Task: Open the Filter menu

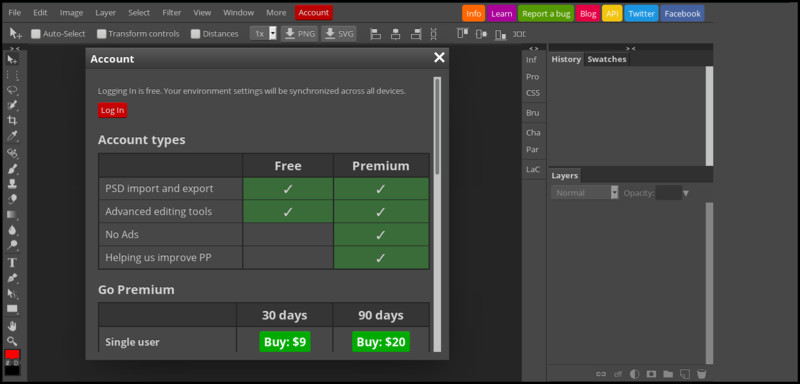Action: tap(171, 13)
